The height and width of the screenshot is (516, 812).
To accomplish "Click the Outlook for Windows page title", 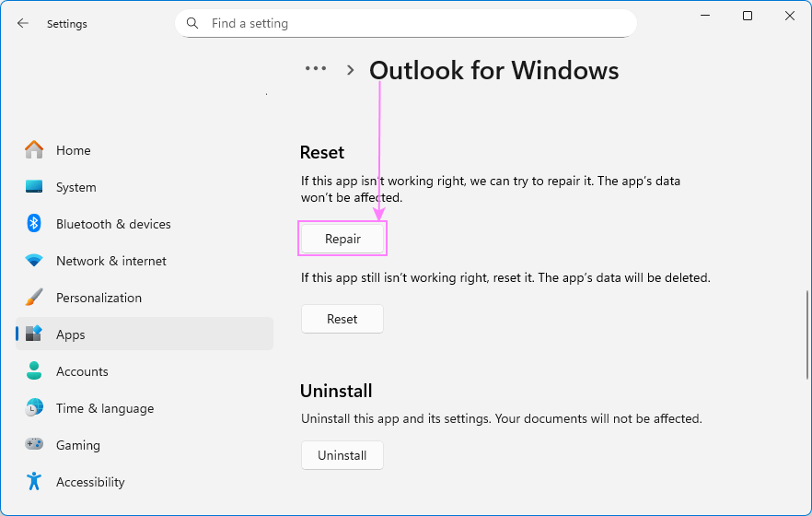I will (x=493, y=70).
